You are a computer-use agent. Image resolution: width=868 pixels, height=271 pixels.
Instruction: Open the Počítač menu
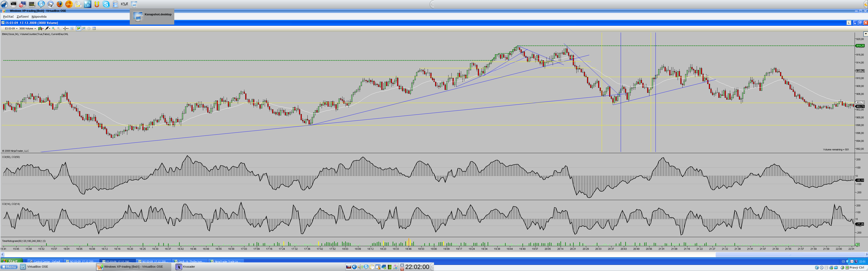click(x=8, y=16)
